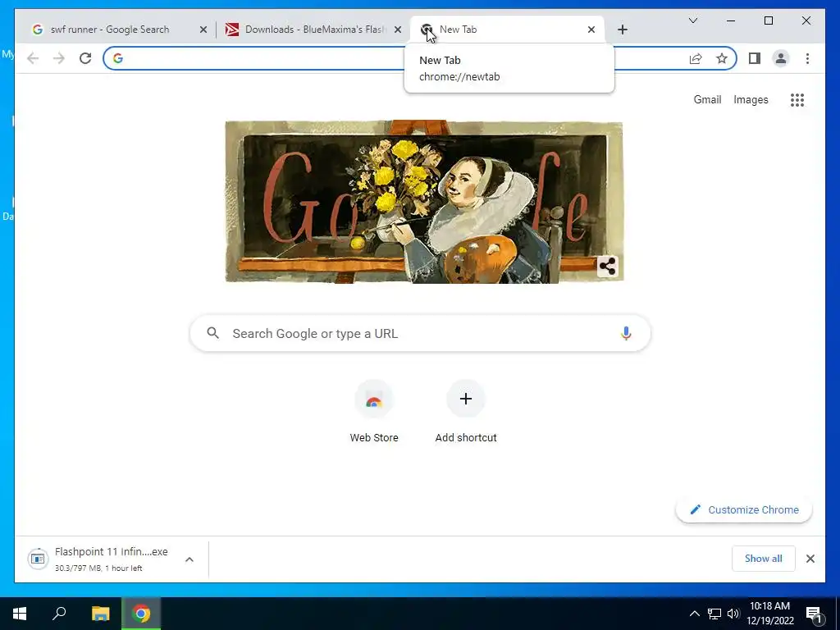The image size is (840, 630).
Task: Open the volume tray icon
Action: [x=733, y=614]
